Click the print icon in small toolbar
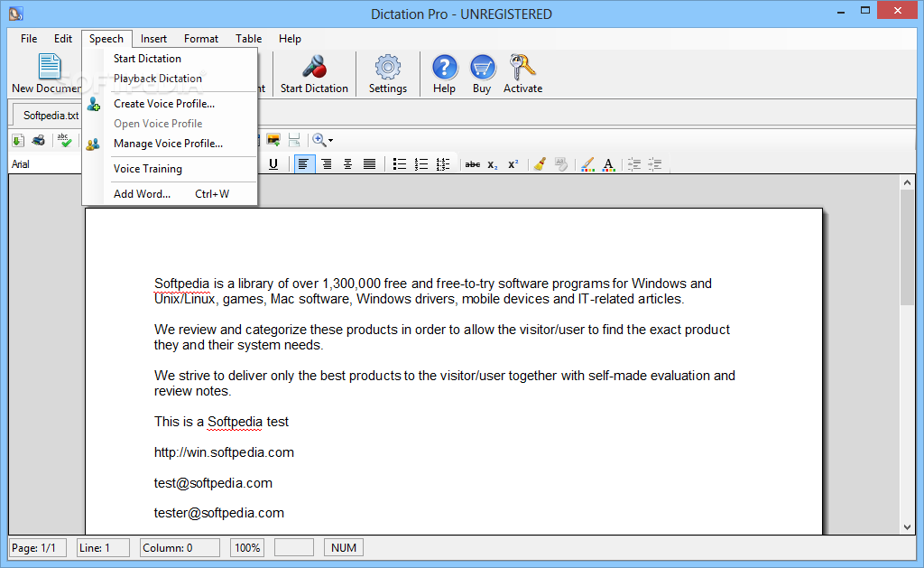 click(39, 140)
